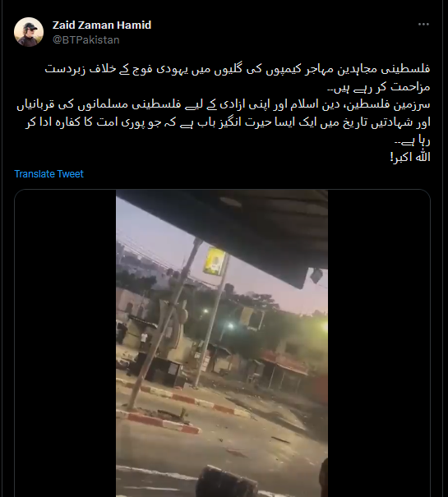The width and height of the screenshot is (448, 497).
Task: Play the embedded street video
Action: [x=222, y=343]
